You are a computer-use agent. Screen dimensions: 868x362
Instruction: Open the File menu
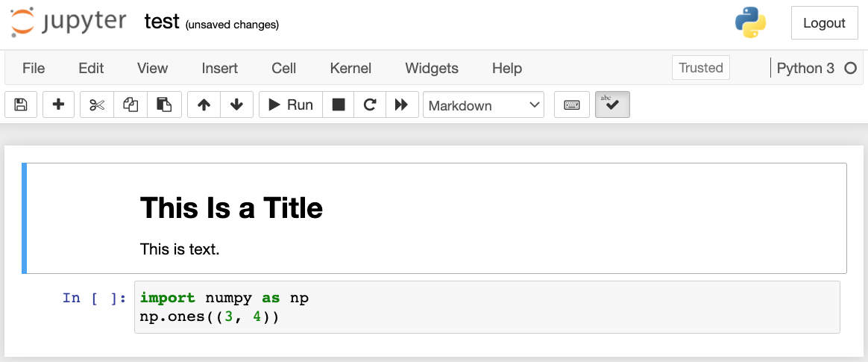pyautogui.click(x=34, y=68)
